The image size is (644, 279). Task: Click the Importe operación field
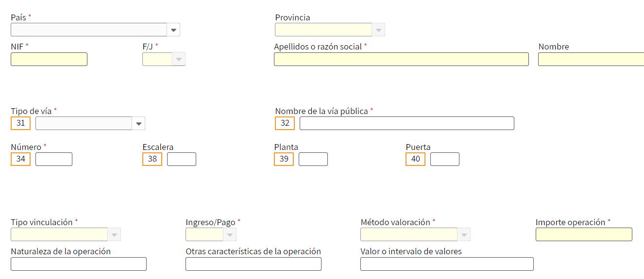pyautogui.click(x=584, y=235)
